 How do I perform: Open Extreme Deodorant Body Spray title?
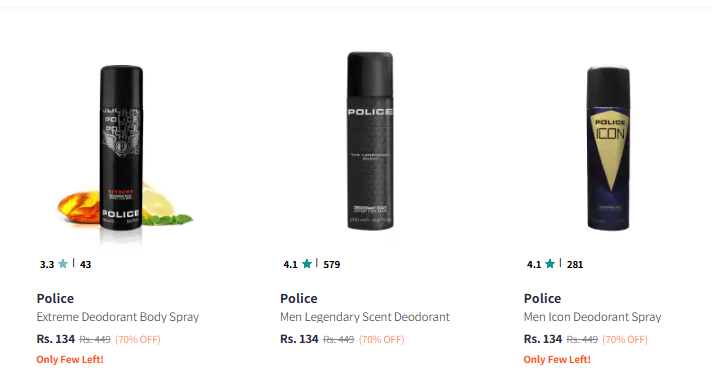[118, 317]
